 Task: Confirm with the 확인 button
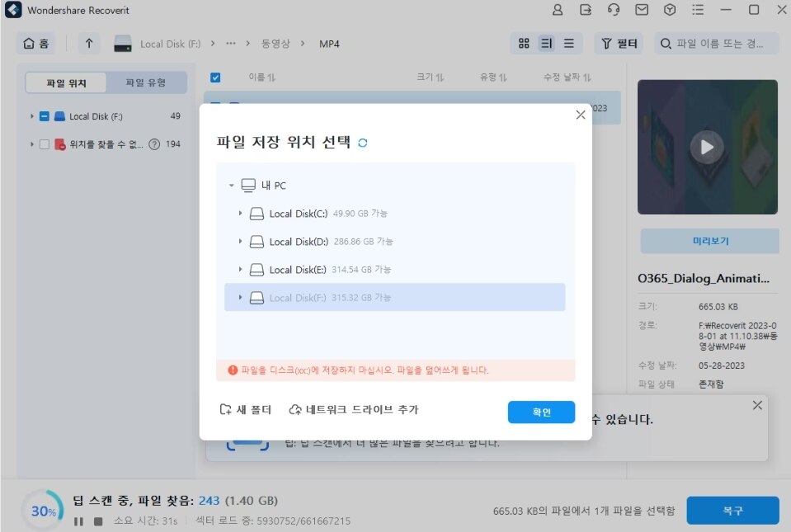tap(541, 412)
